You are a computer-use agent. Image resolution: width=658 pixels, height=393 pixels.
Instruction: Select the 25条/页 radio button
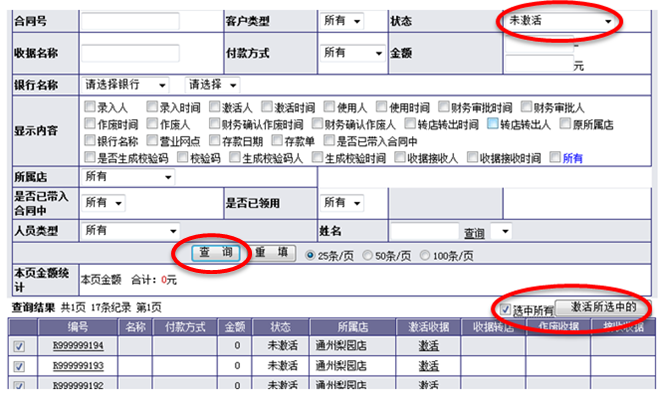tap(311, 255)
